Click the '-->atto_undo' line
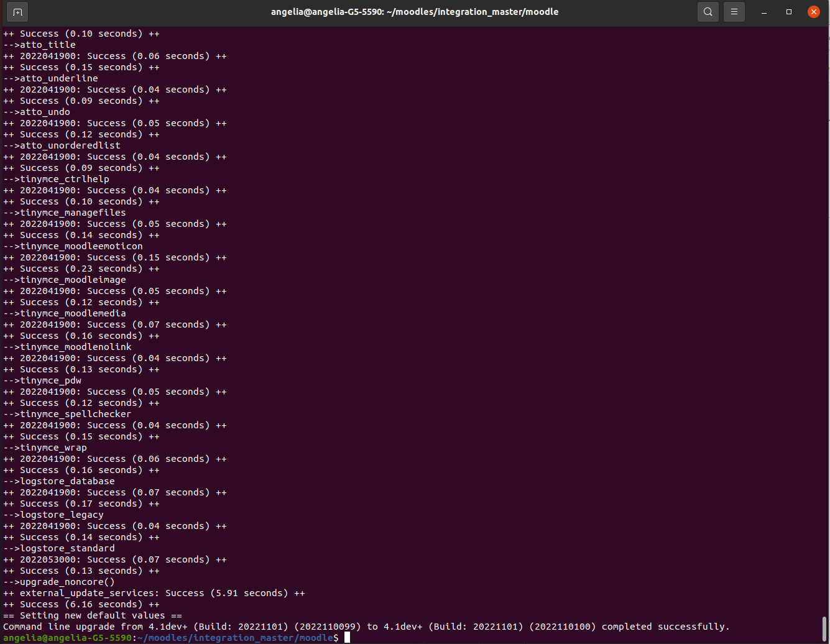The width and height of the screenshot is (830, 644). (37, 112)
